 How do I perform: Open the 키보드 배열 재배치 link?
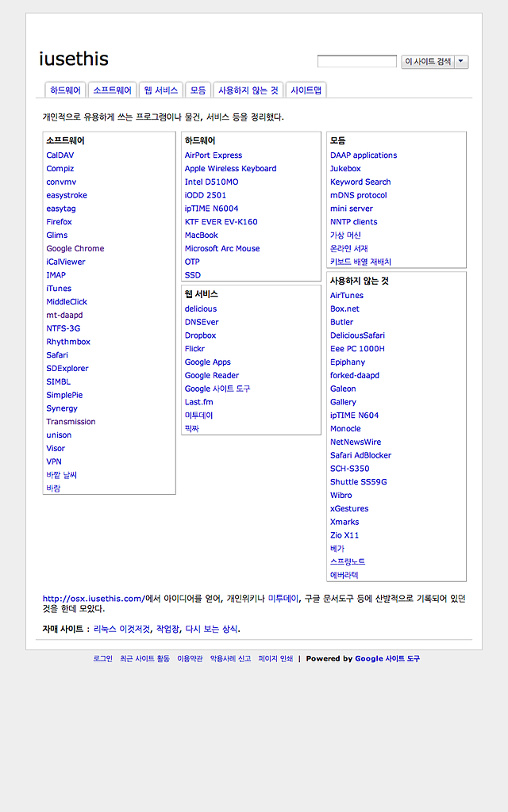(x=361, y=262)
